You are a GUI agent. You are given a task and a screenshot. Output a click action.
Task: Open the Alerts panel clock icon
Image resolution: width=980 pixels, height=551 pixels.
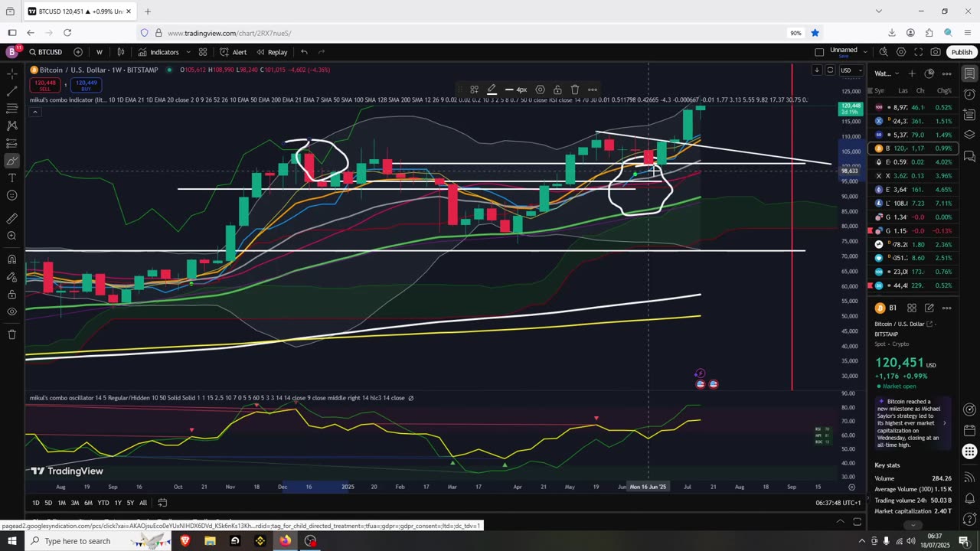[969, 94]
